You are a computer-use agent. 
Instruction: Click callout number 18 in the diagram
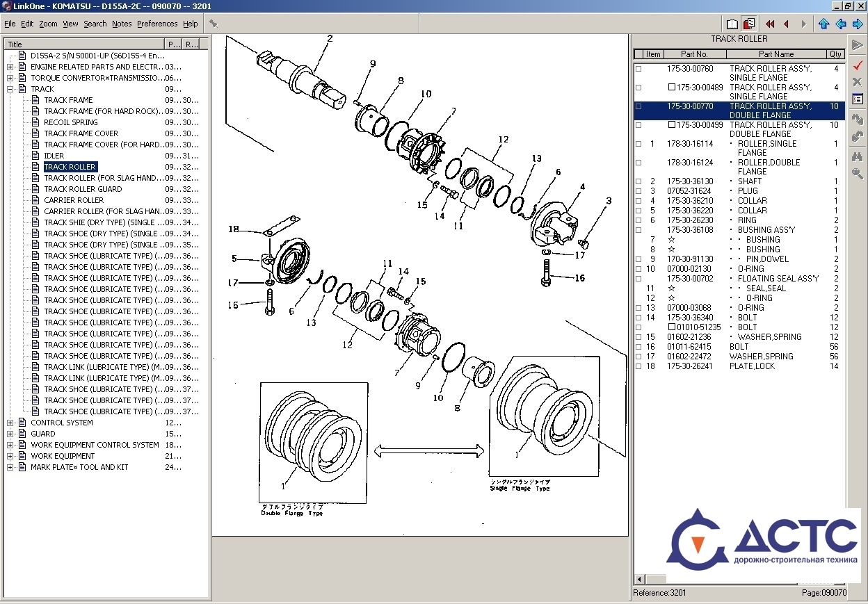[x=233, y=229]
